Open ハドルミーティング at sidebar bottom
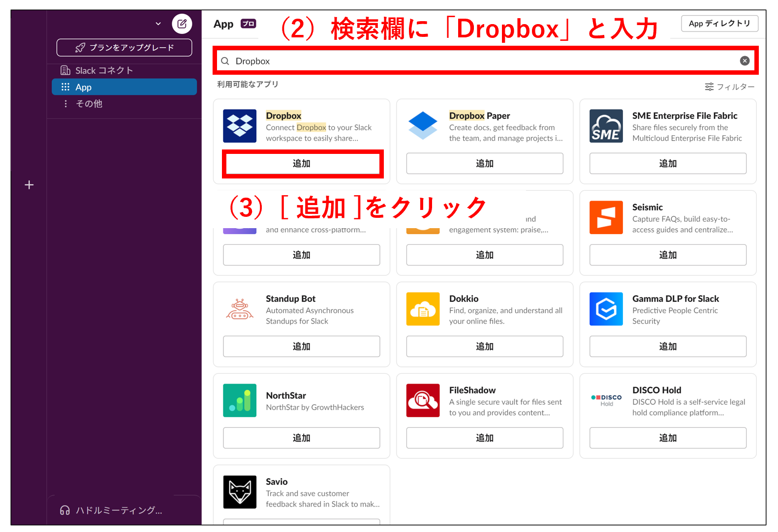The width and height of the screenshot is (778, 532). coord(119,510)
